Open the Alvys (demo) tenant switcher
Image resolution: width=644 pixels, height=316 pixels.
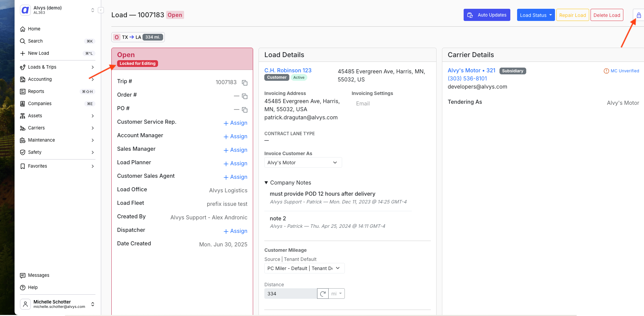coord(58,10)
